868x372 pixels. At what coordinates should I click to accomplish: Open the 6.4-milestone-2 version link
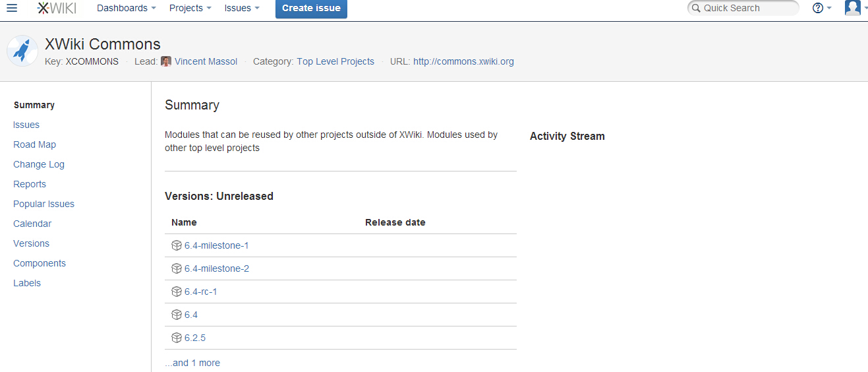(x=217, y=268)
